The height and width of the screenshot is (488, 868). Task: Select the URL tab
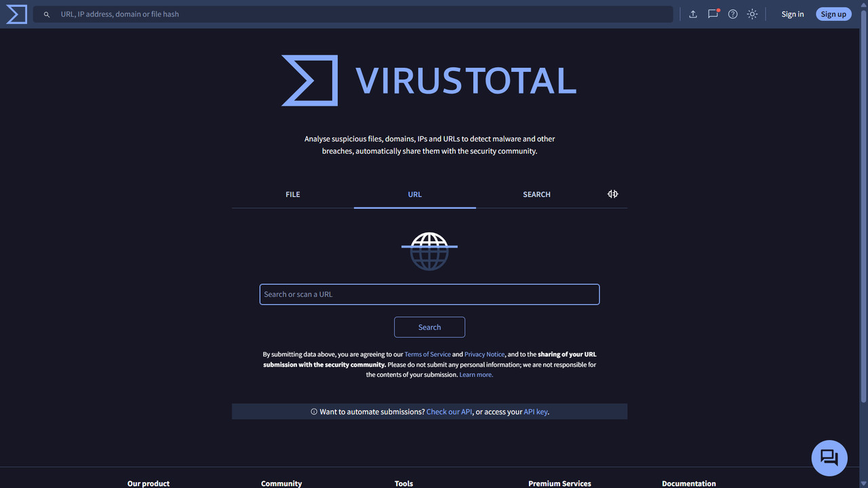pos(415,195)
